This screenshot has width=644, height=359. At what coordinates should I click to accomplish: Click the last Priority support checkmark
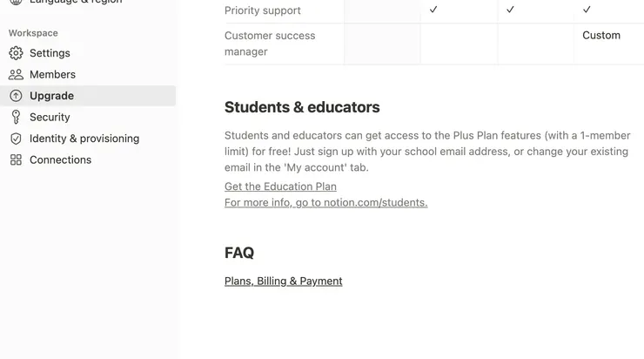pyautogui.click(x=587, y=10)
